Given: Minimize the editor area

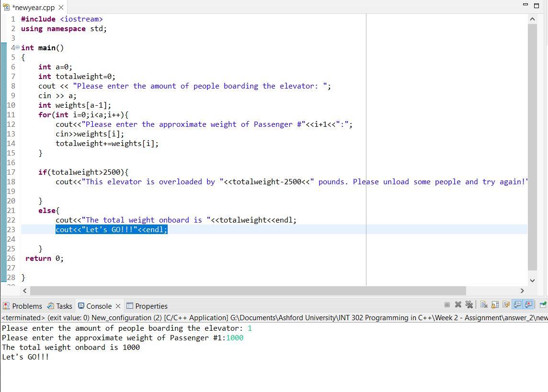Looking at the screenshot, I should click(x=525, y=4).
